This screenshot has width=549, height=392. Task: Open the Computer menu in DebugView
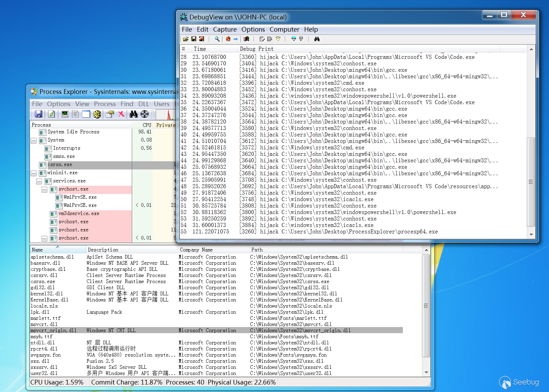coord(284,30)
